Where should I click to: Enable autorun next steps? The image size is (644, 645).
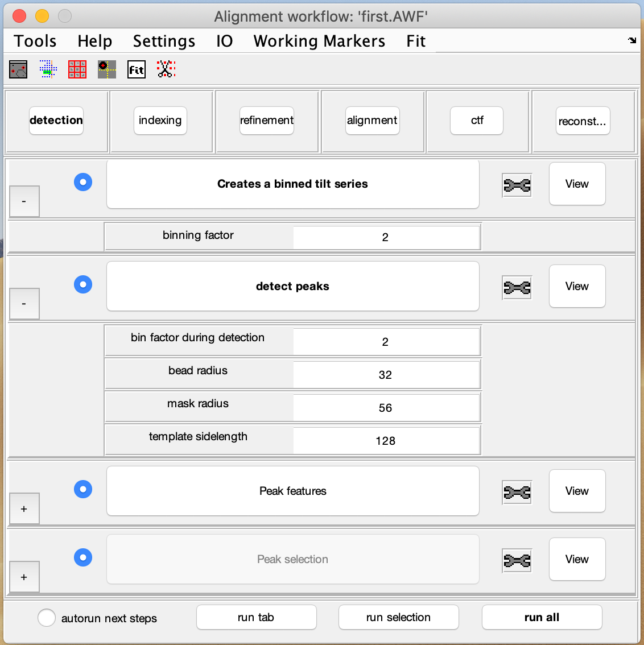pos(47,618)
